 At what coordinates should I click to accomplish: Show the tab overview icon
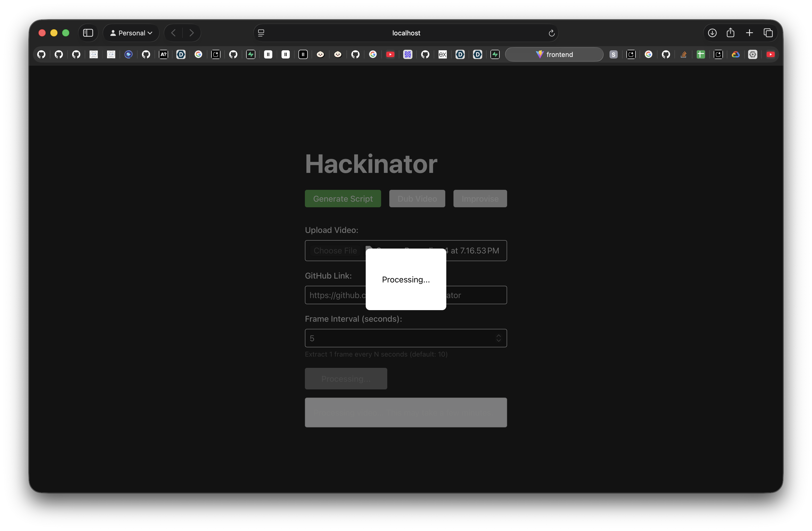click(x=768, y=33)
